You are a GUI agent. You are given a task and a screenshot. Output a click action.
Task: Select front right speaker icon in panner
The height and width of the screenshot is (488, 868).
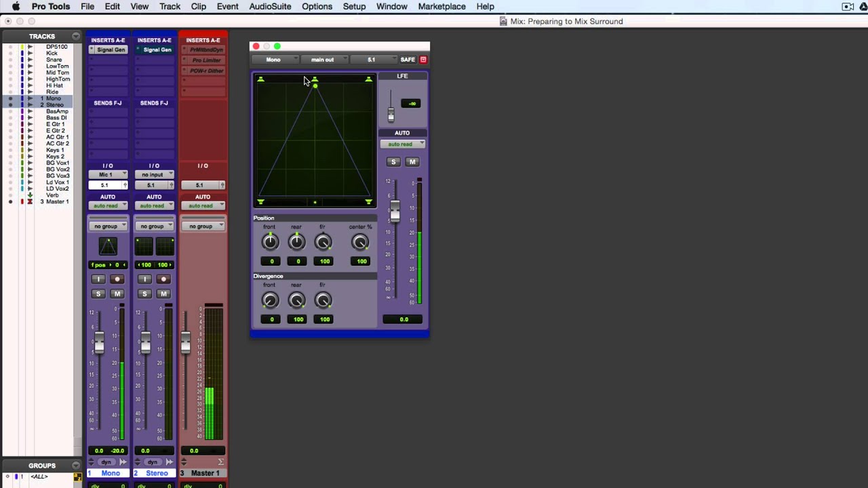tap(368, 80)
